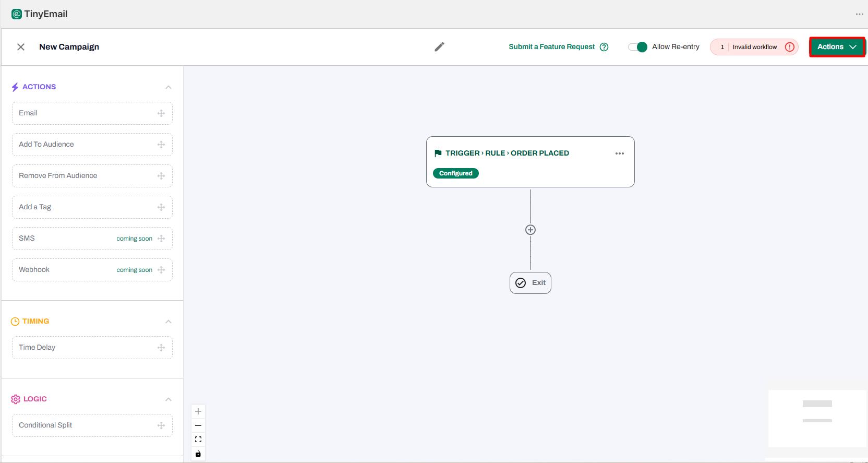Collapse the ACTIONS section
Image resolution: width=868 pixels, height=463 pixels.
tap(168, 87)
